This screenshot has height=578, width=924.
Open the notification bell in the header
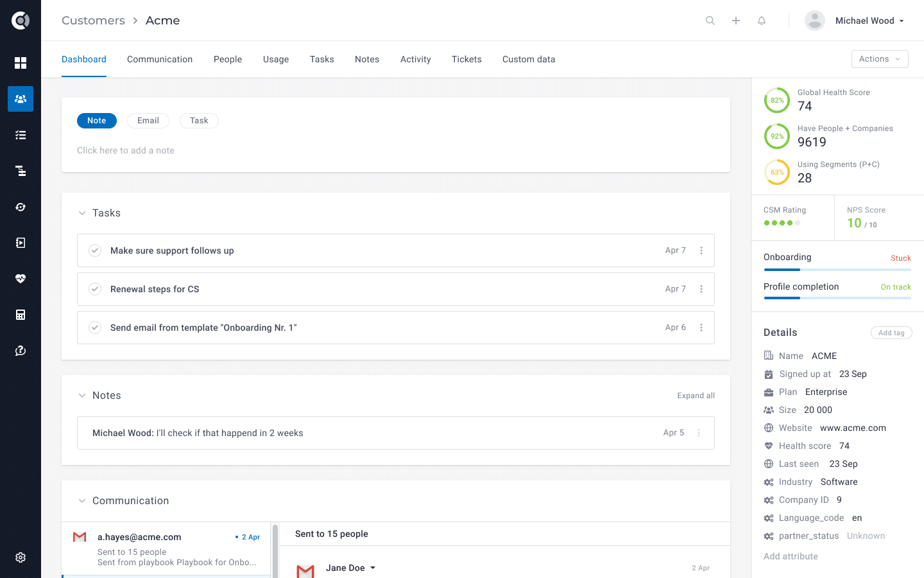coord(761,20)
